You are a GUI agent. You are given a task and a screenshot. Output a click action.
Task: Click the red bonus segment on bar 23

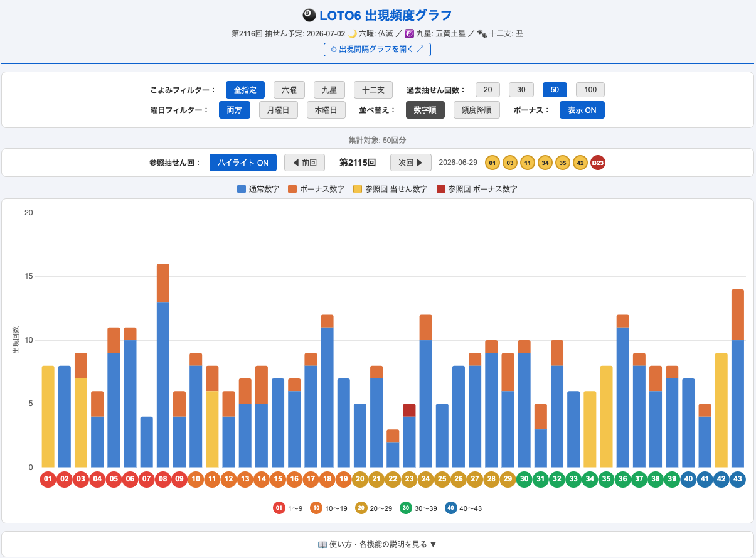(409, 410)
